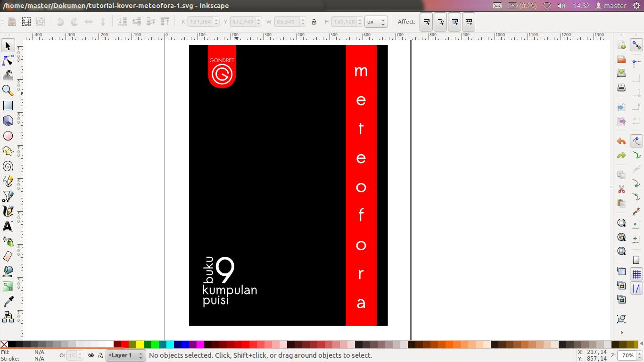Open the zoom percentage stepper
The width and height of the screenshot is (644, 362).
point(627,355)
